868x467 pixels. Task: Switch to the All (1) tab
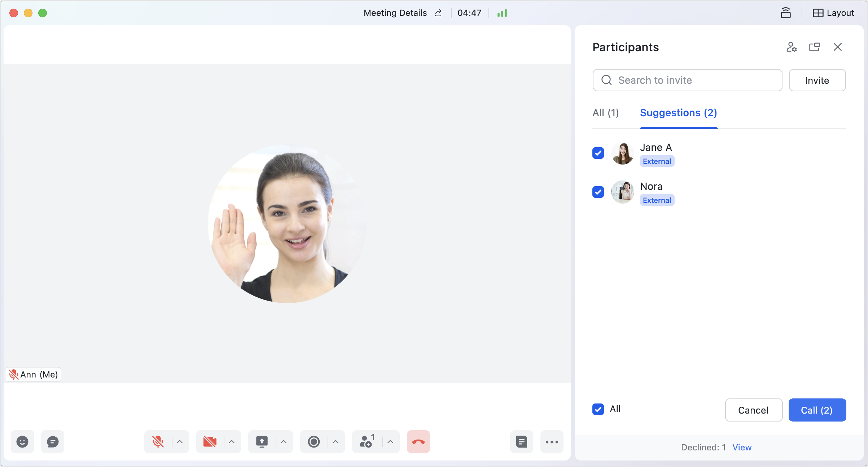tap(605, 113)
